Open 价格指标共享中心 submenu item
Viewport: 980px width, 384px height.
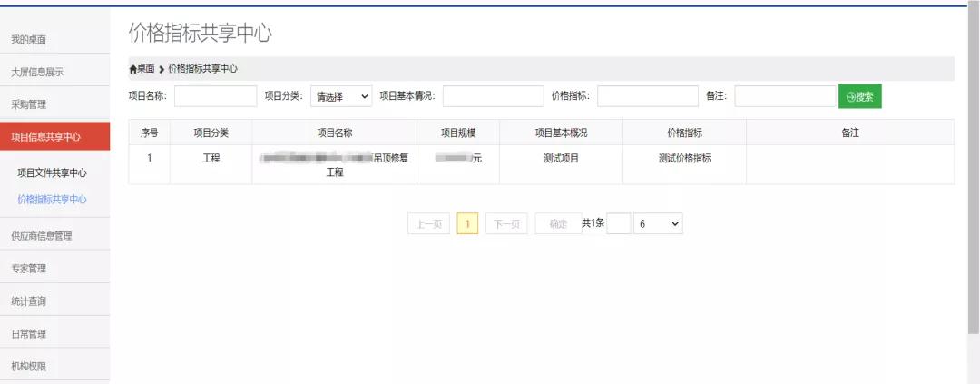(x=52, y=200)
